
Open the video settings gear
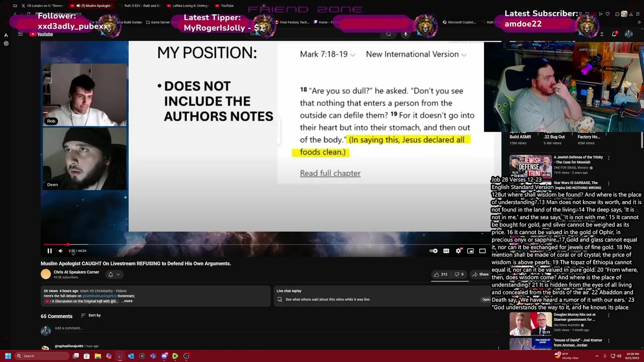click(x=458, y=251)
